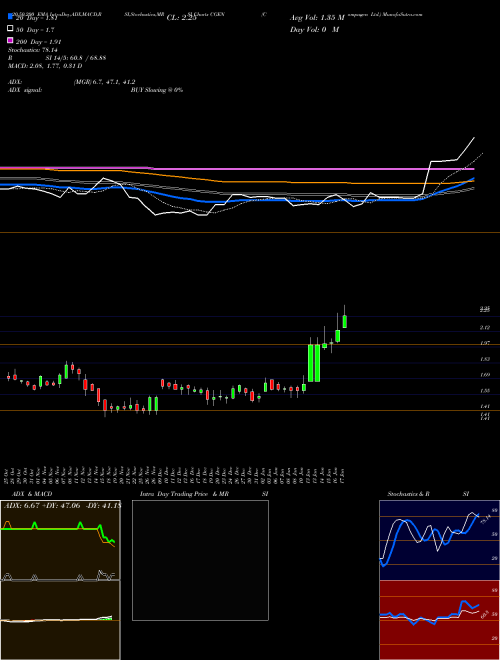Click the 'Stochastics & R' panel title
Image resolution: width=500 pixels, height=660 pixels.
[408, 494]
